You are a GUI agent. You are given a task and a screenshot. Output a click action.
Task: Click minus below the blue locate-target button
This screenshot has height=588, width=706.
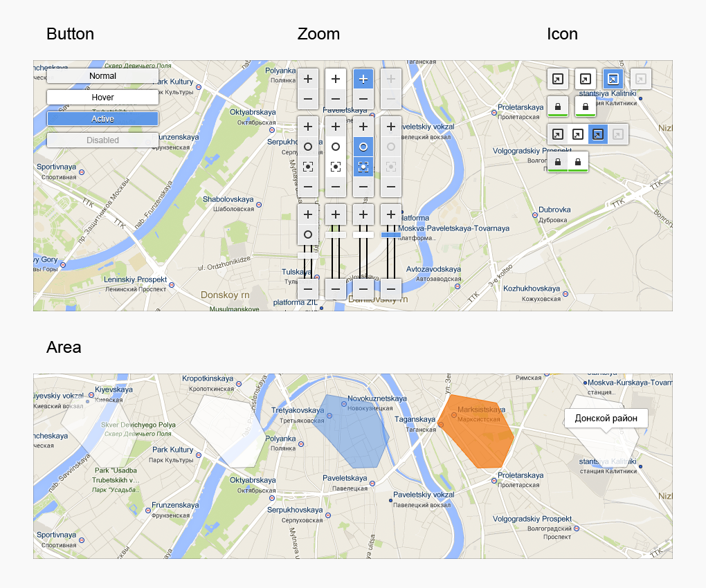(363, 187)
